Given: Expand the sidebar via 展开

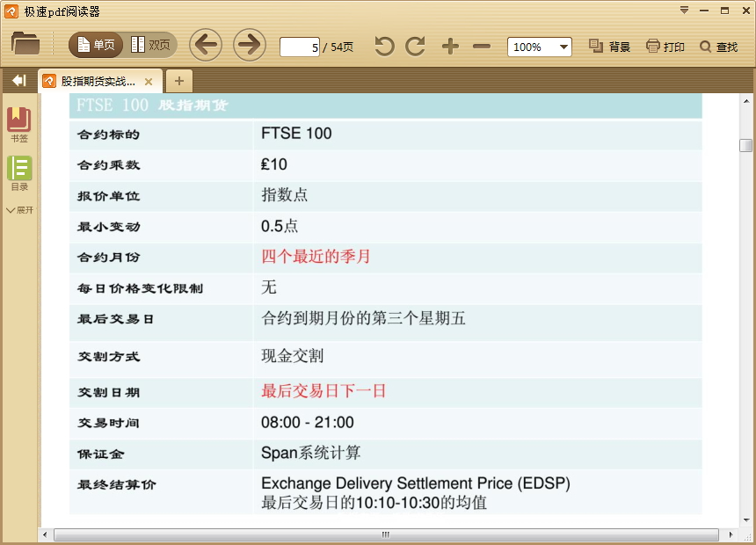Looking at the screenshot, I should [19, 210].
